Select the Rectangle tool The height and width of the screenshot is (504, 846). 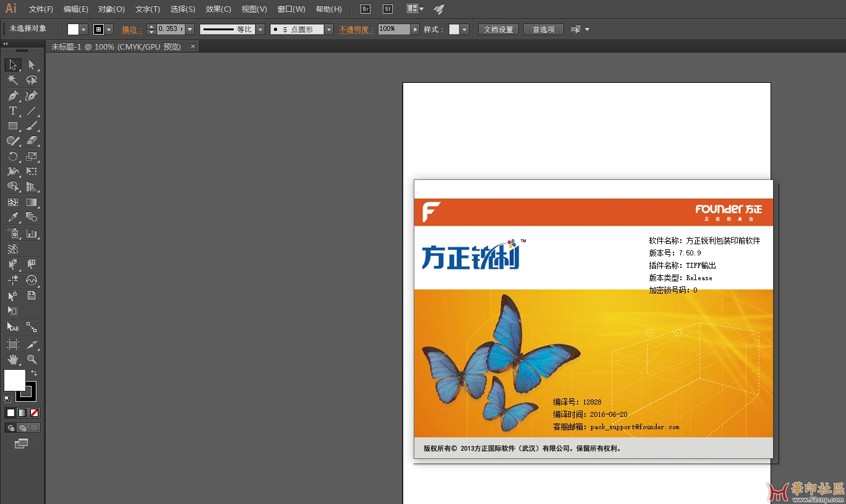[13, 126]
